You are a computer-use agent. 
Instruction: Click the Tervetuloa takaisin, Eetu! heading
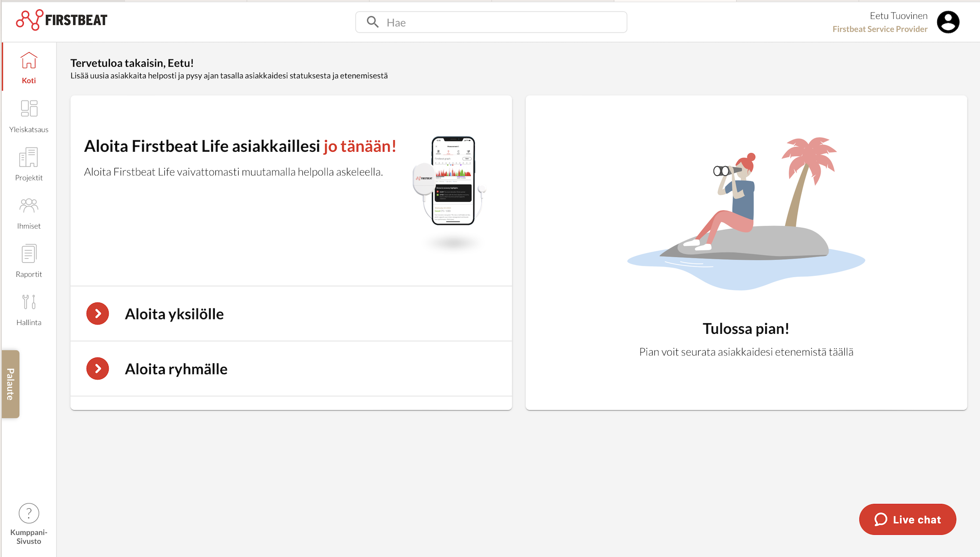coord(132,63)
